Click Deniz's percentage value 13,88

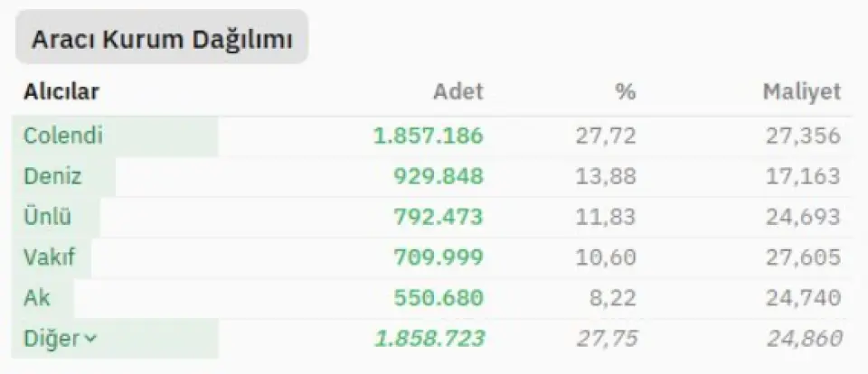606,177
